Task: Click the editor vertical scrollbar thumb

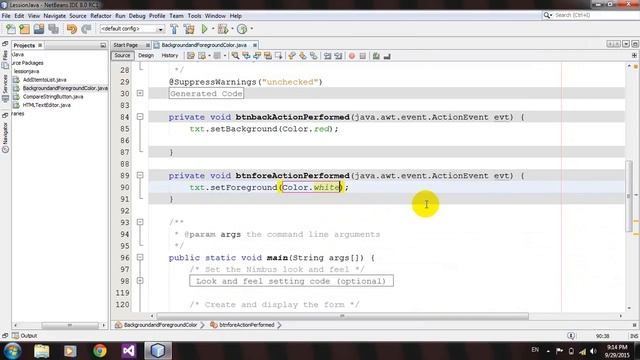Action: point(629,196)
